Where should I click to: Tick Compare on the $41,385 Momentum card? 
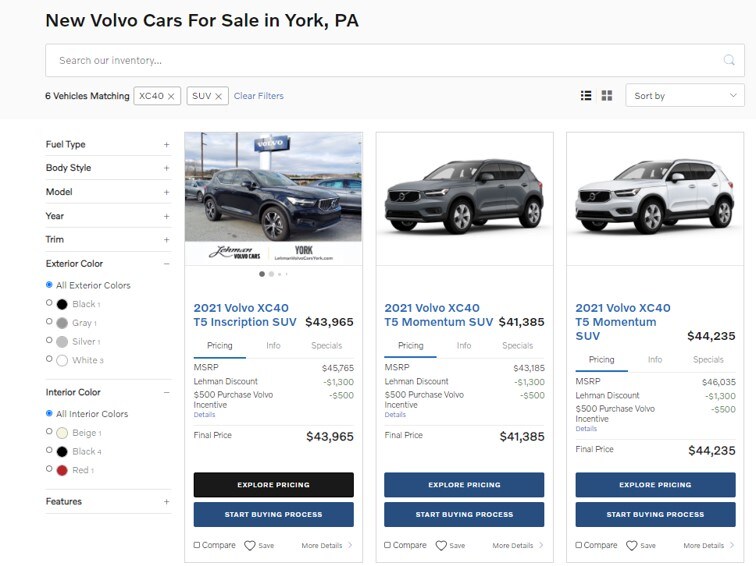pyautogui.click(x=387, y=545)
